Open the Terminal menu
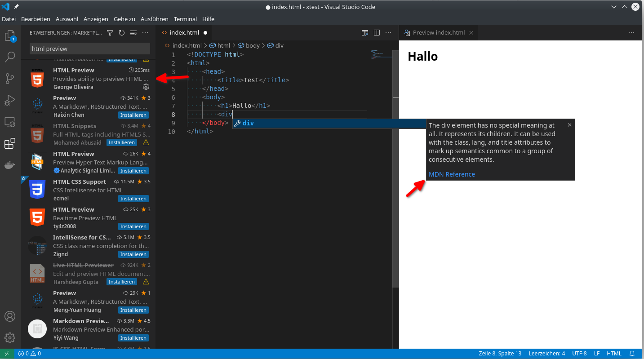Image resolution: width=644 pixels, height=359 pixels. (186, 19)
